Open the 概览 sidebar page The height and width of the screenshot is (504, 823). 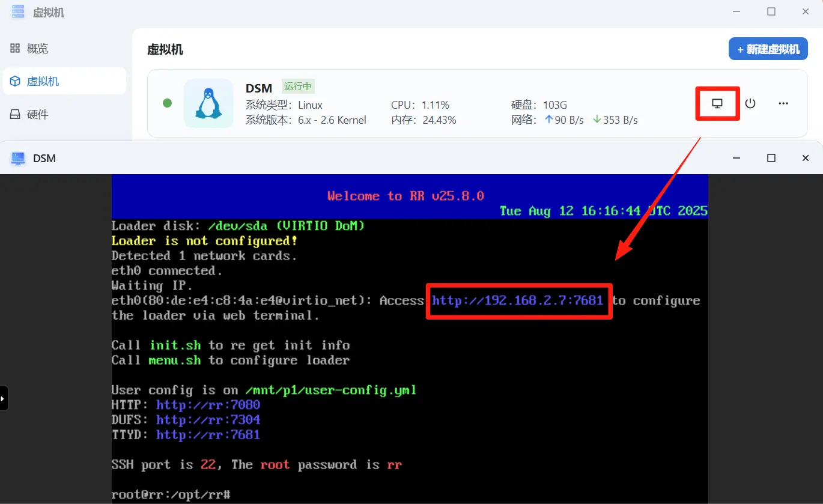tap(37, 49)
